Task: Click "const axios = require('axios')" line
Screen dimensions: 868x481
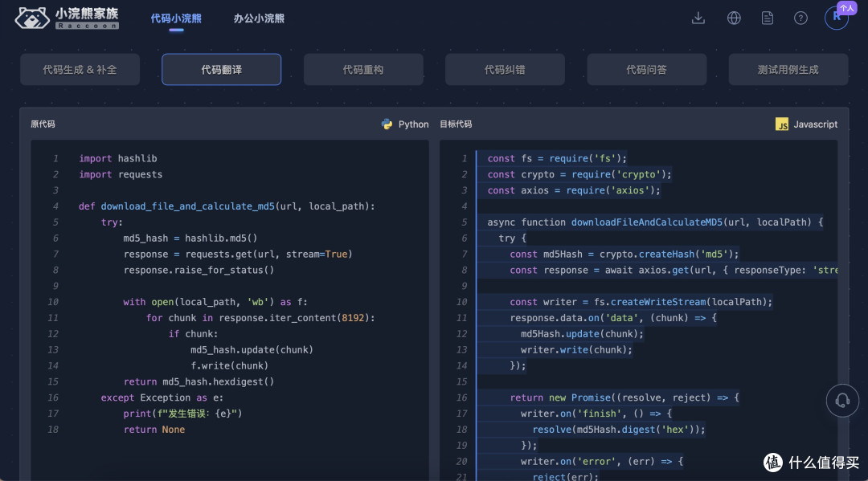Action: coord(574,191)
